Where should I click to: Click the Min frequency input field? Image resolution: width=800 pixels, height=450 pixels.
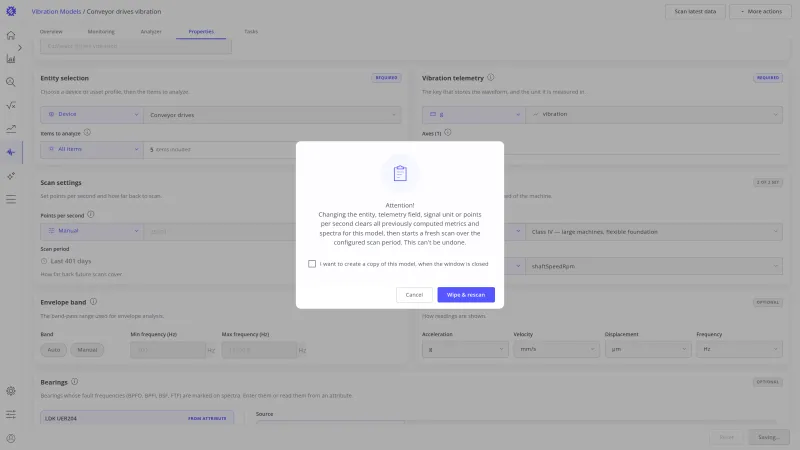168,350
